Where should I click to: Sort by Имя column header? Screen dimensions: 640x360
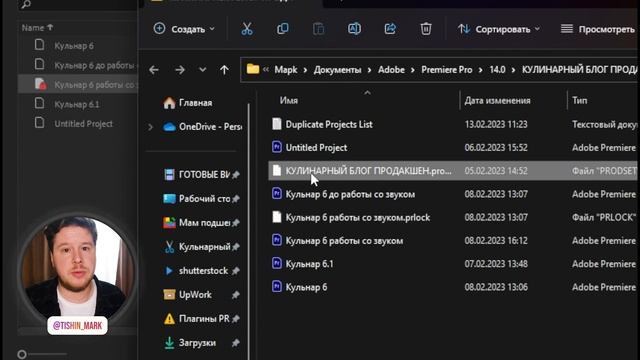[289, 100]
